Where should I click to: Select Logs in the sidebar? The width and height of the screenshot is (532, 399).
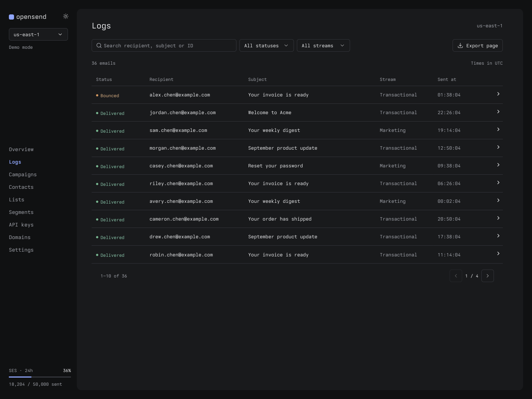tap(15, 162)
